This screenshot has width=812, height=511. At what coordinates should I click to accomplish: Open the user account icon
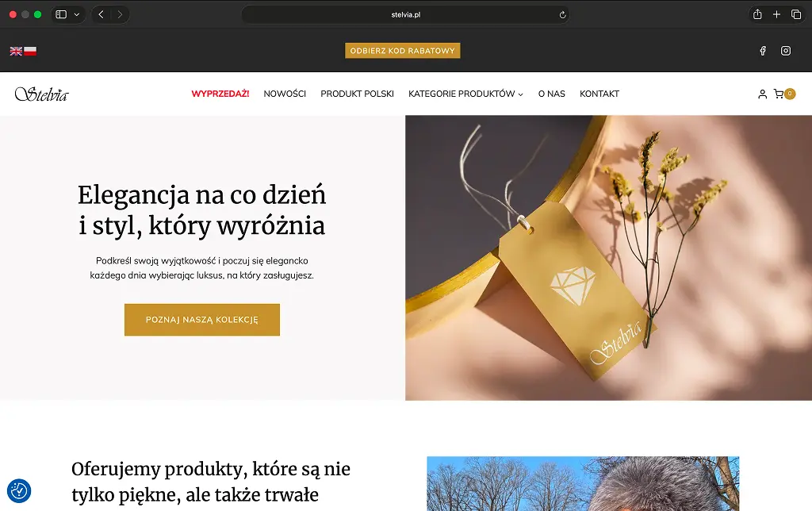click(762, 94)
